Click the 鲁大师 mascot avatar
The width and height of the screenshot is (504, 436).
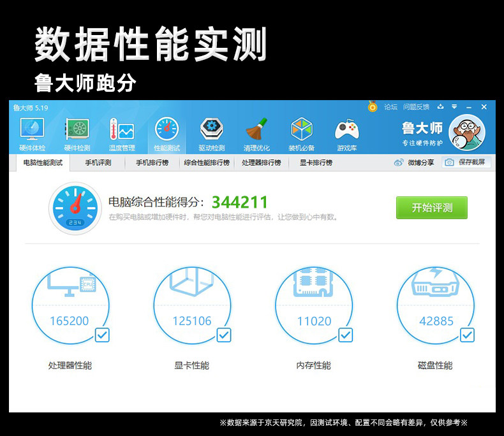pyautogui.click(x=467, y=133)
